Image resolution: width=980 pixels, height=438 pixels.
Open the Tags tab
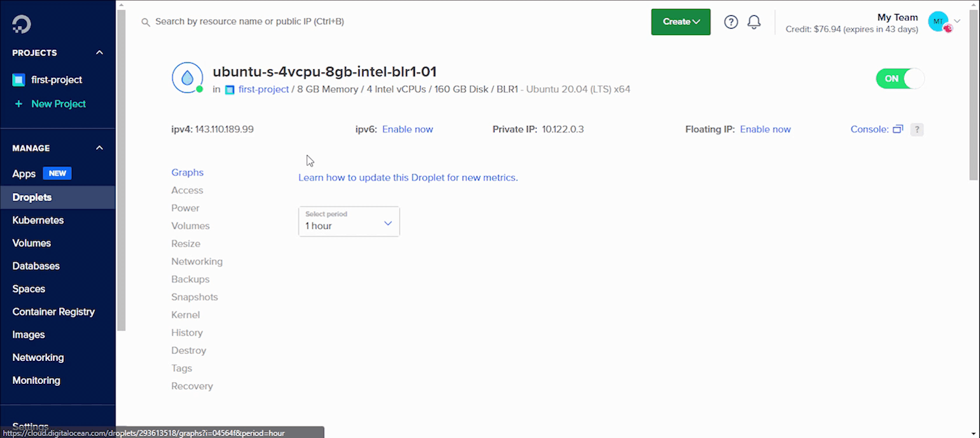coord(181,369)
